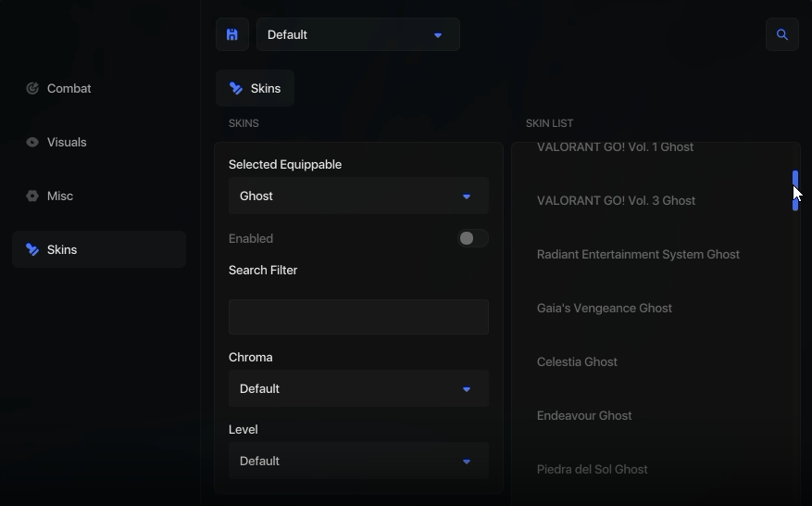This screenshot has height=506, width=812.
Task: Select VALORANT GO! Vol. 1 Ghost skin
Action: 615,147
